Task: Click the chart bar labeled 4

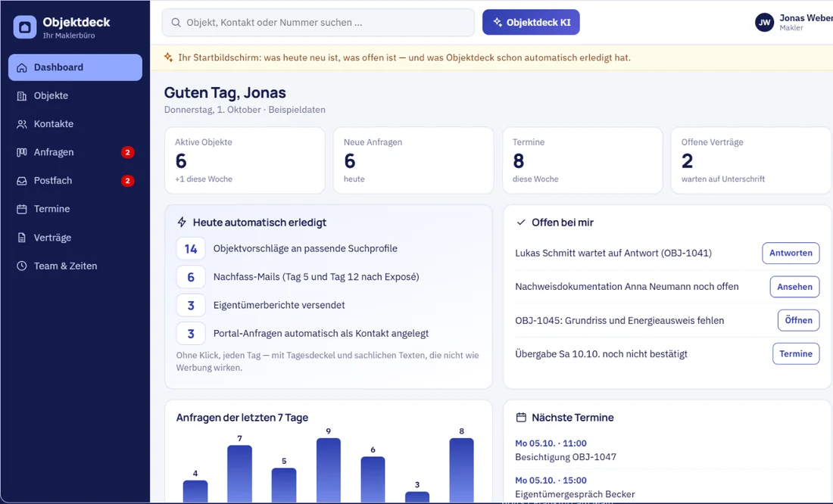Action: [195, 491]
